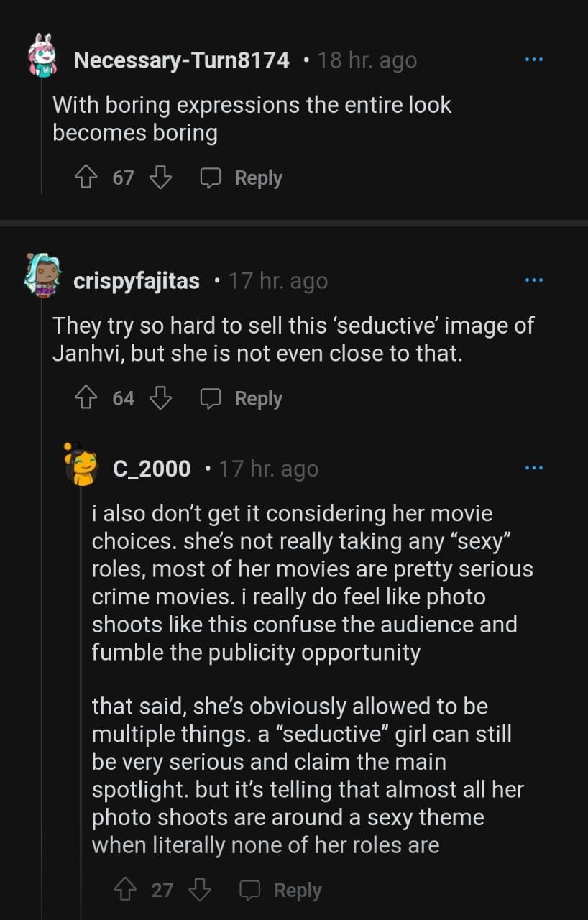
Task: Open options menu for Necessary-Turn8174's comment
Action: (533, 60)
